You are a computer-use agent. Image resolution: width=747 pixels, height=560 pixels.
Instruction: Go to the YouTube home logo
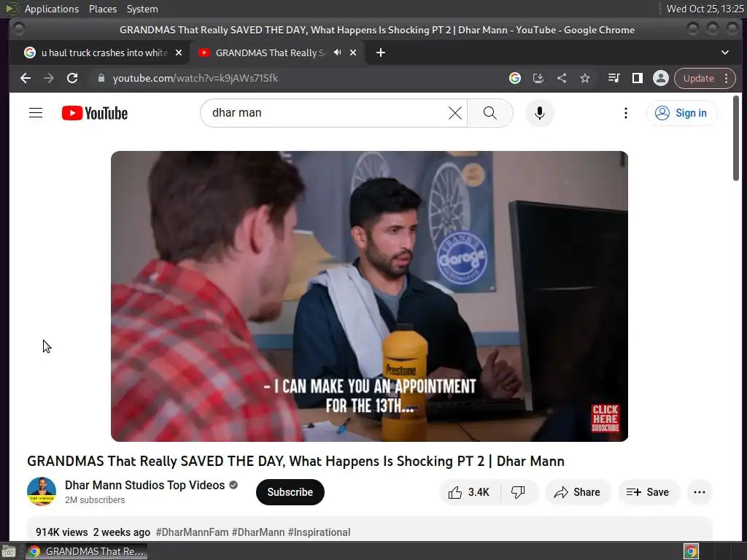coord(95,113)
